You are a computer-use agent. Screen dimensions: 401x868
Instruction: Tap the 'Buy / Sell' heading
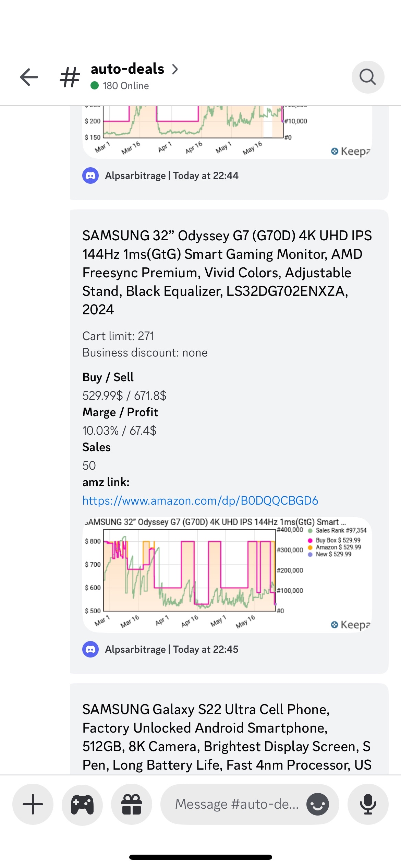108,377
